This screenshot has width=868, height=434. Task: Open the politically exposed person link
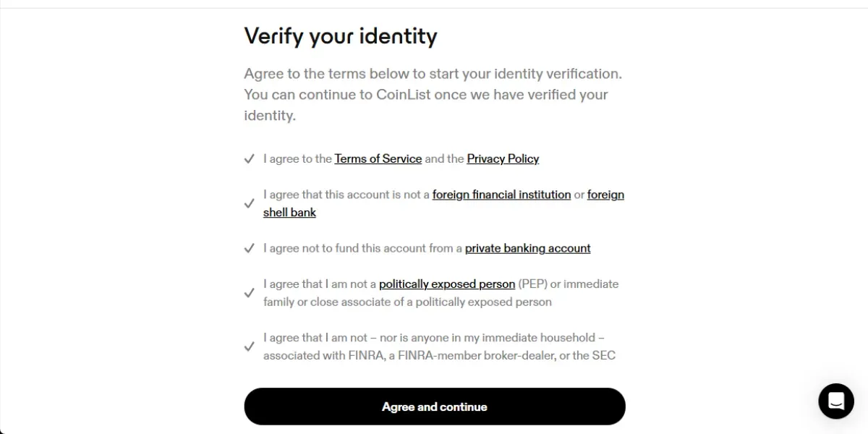[447, 284]
